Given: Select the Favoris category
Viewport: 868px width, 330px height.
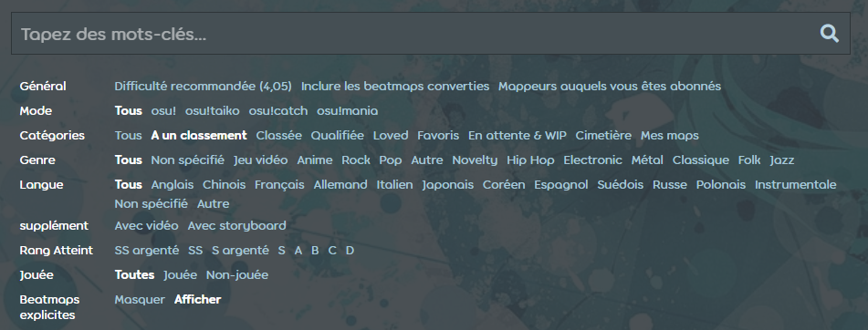Looking at the screenshot, I should 438,136.
